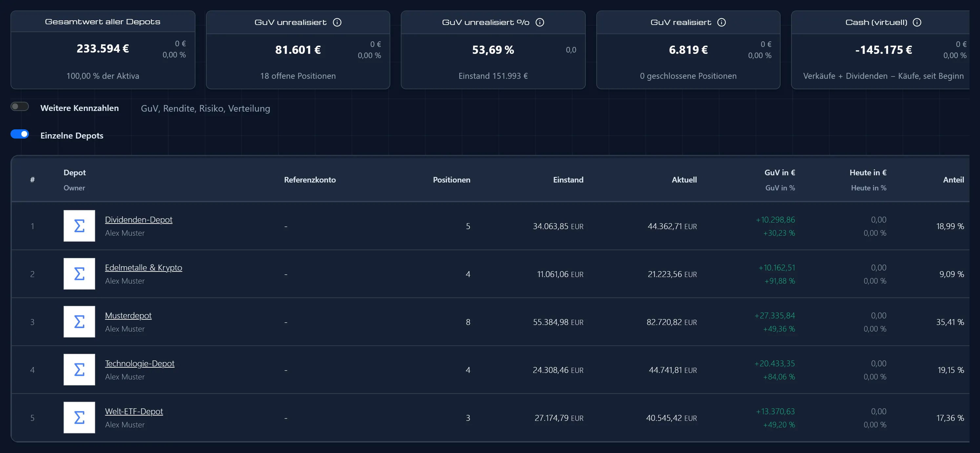Click the 35,41 % Anteil cell
980x453 pixels.
(950, 322)
